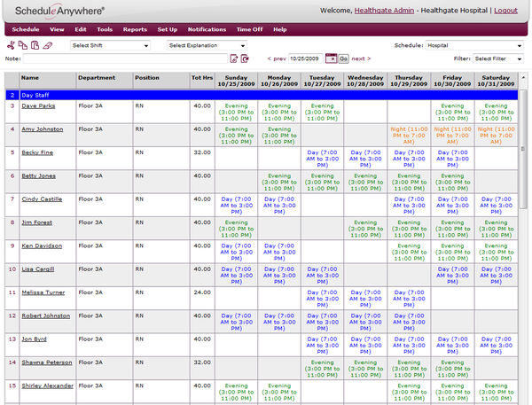Open the Time Off menu
This screenshot has height=405, width=532.
[x=249, y=29]
